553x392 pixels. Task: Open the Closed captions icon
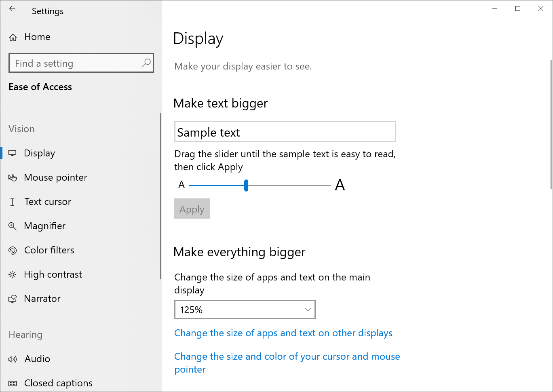coord(13,384)
